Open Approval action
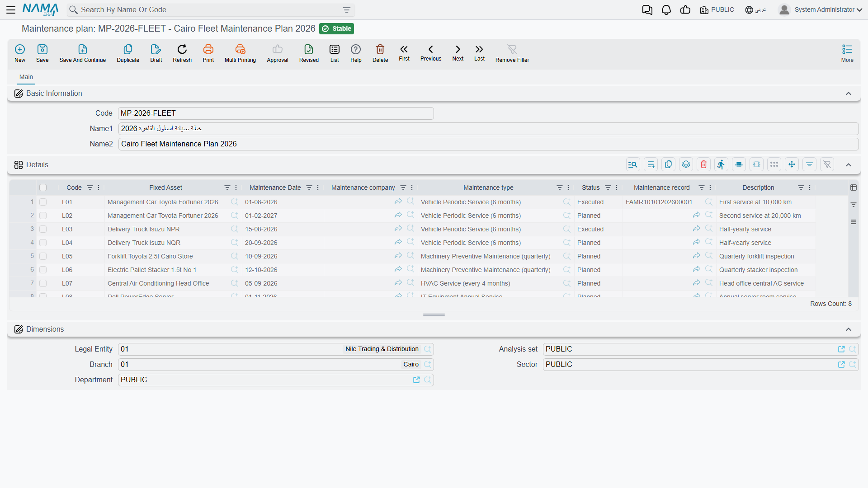Viewport: 868px width, 488px height. (x=278, y=53)
